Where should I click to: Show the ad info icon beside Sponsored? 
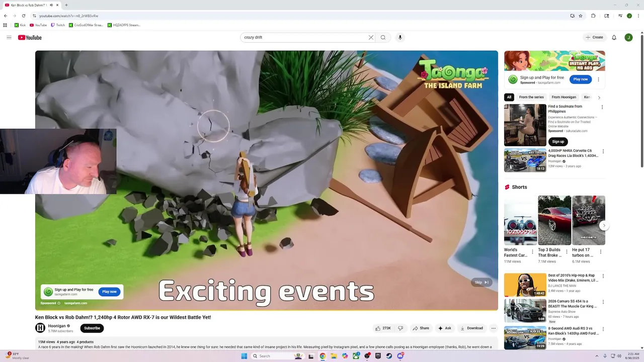59,303
